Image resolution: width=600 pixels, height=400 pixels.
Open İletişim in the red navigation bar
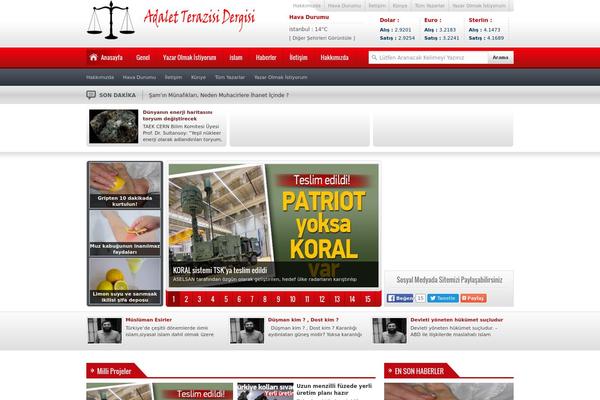[x=298, y=57]
